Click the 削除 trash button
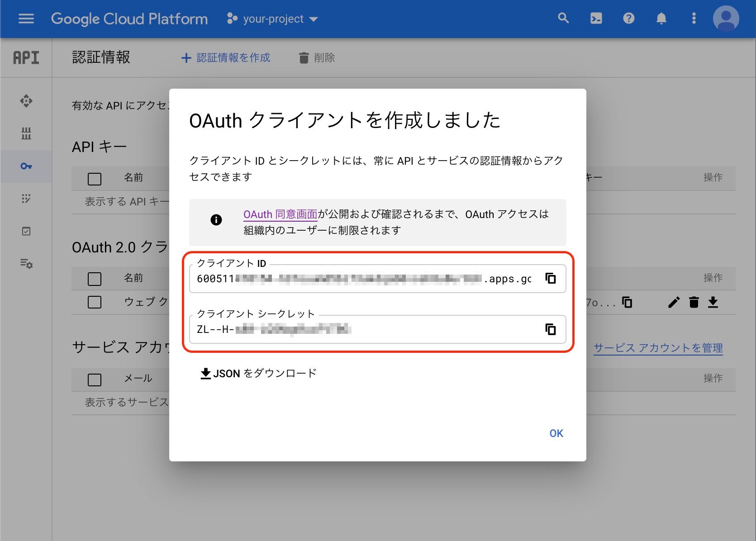The image size is (756, 541). (317, 58)
